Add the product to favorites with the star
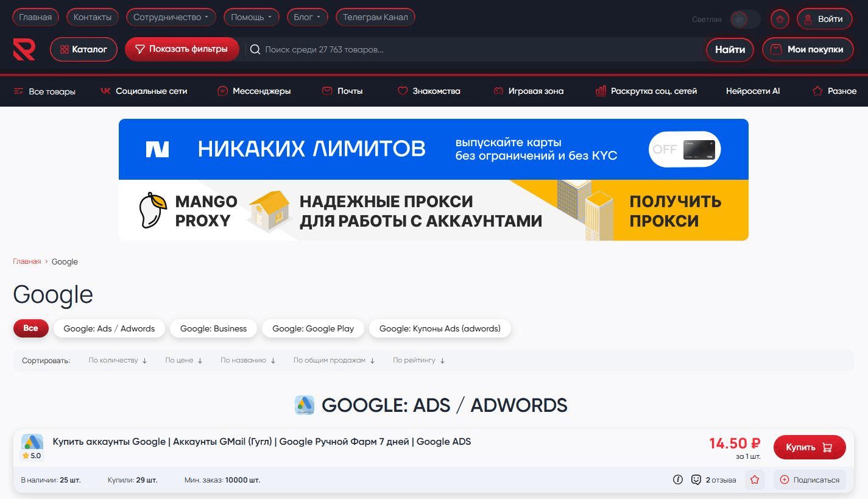 click(x=755, y=480)
